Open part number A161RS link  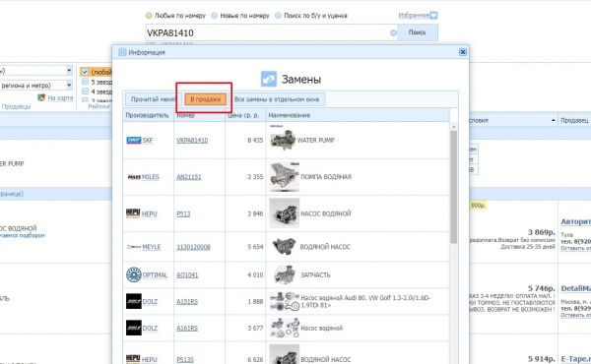point(187,329)
